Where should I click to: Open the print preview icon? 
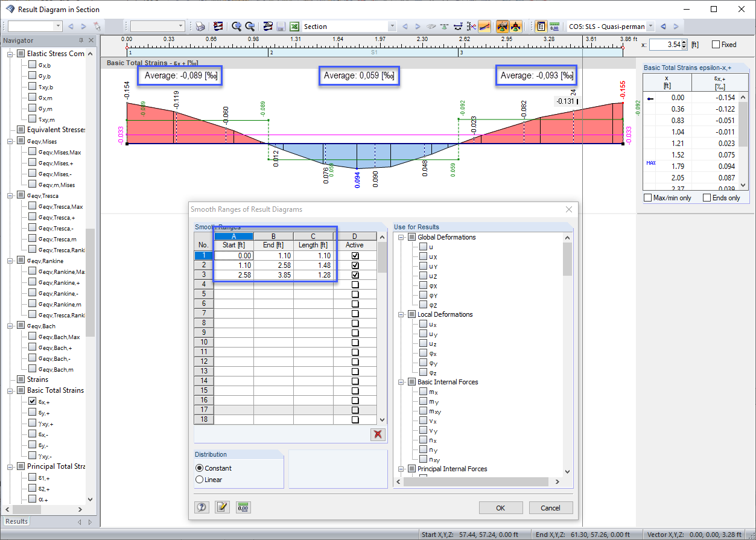(x=200, y=27)
